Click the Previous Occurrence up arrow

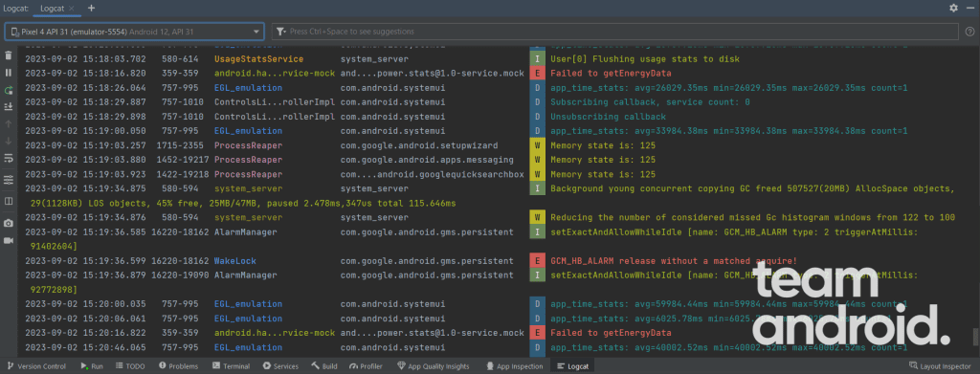click(8, 124)
